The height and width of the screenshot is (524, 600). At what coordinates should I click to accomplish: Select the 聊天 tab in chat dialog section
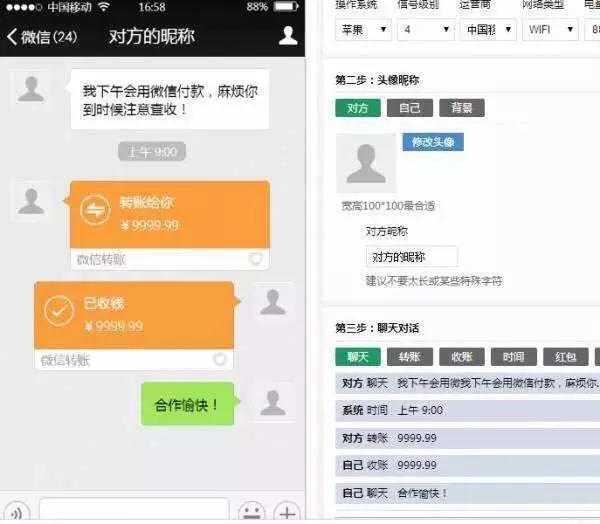(358, 357)
